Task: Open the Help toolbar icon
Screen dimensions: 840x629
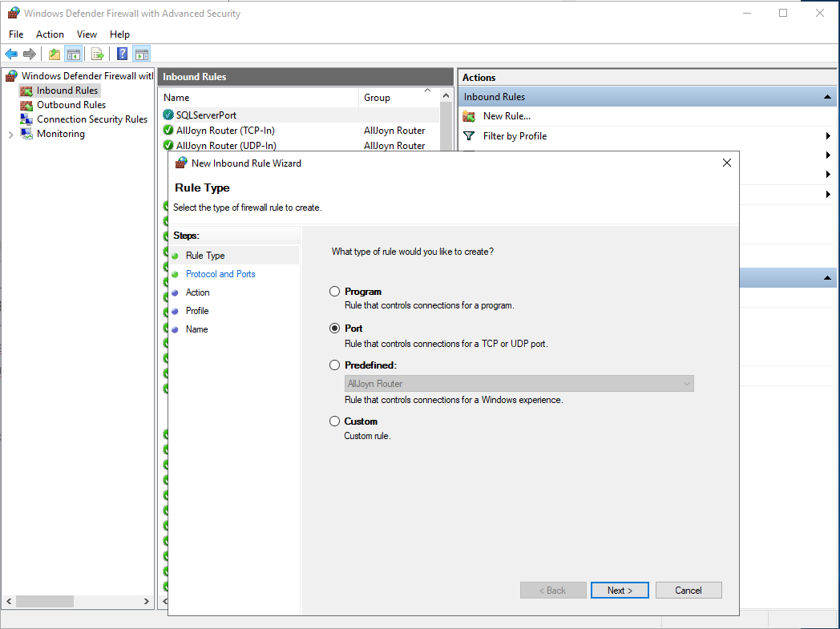Action: click(x=122, y=54)
